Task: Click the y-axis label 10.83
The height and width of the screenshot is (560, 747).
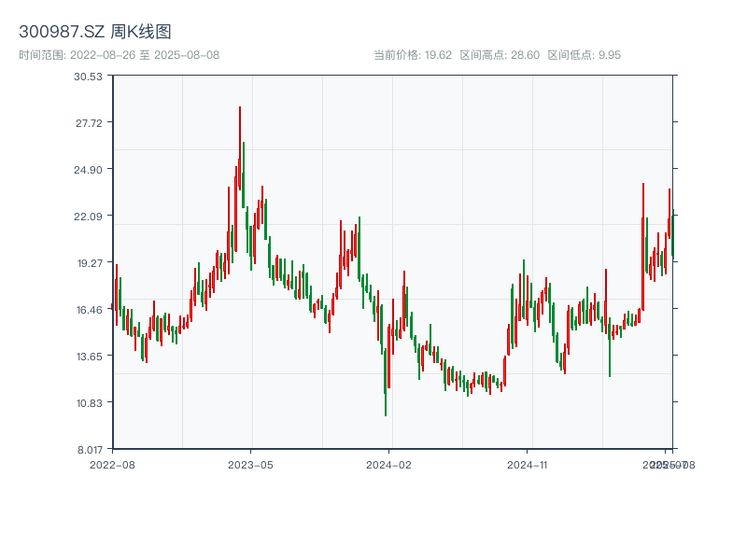Action: pyautogui.click(x=89, y=403)
